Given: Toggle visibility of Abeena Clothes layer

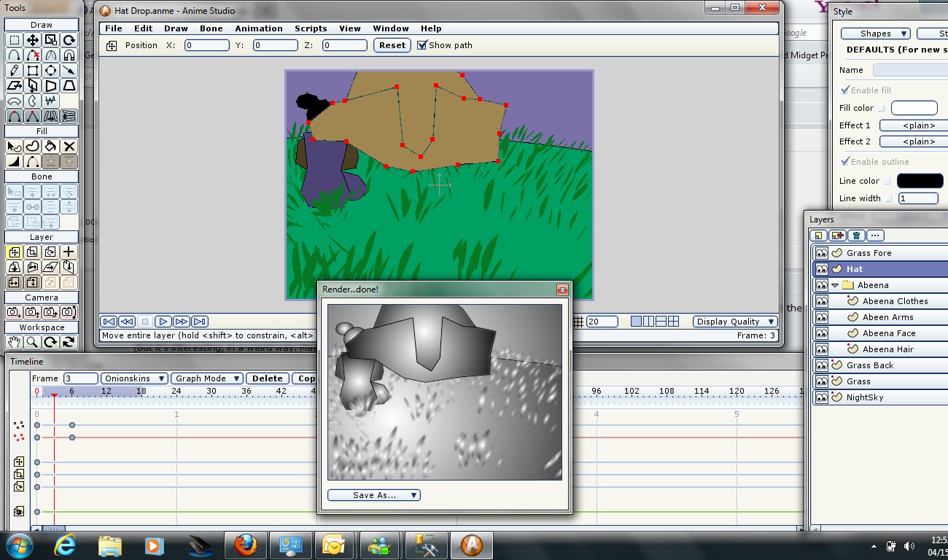Looking at the screenshot, I should click(822, 301).
